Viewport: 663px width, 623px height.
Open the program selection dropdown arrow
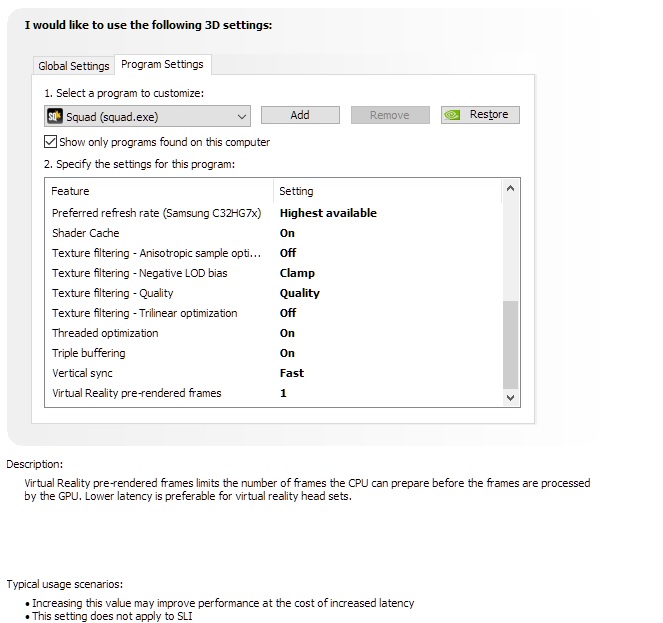[x=242, y=117]
